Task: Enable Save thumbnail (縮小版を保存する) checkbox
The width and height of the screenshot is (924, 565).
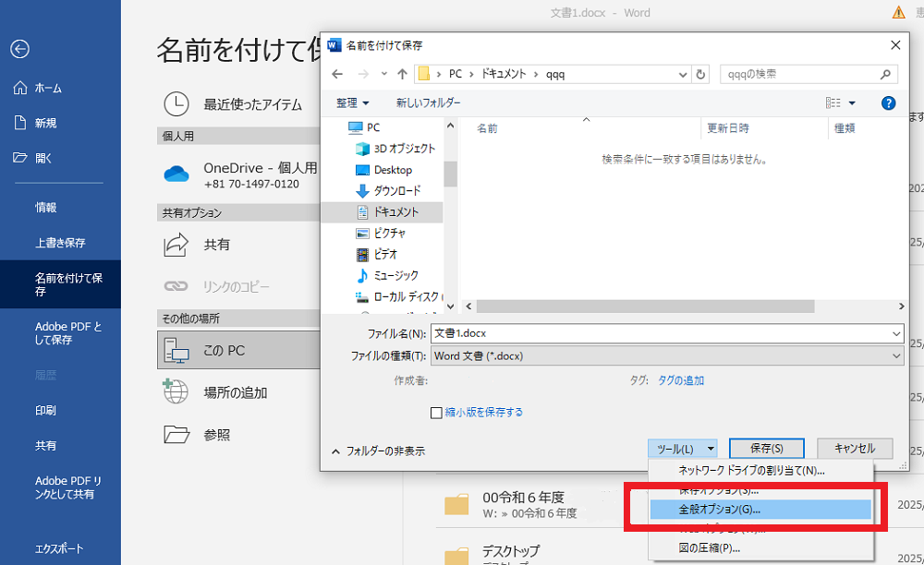Action: [x=436, y=413]
